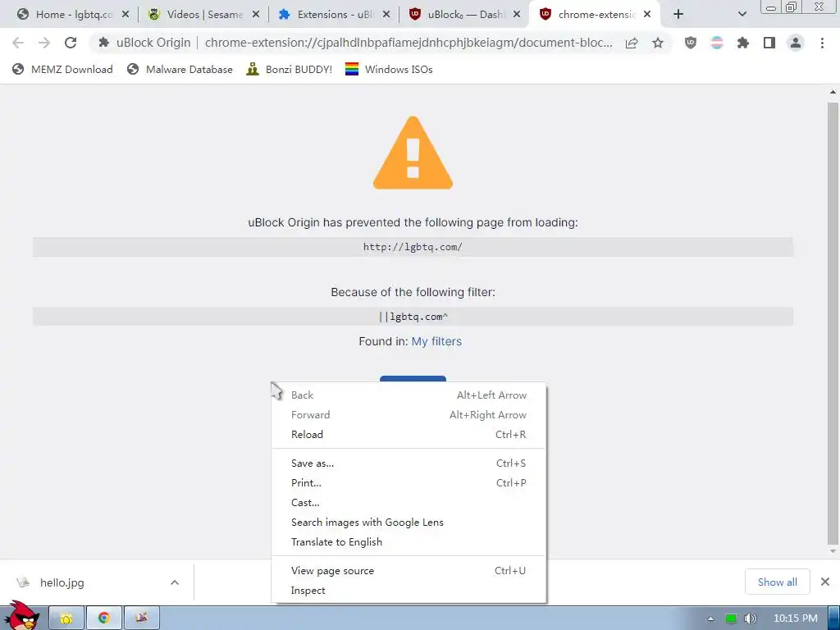Select Translate to English
Image resolution: width=840 pixels, height=630 pixels.
tap(409, 542)
